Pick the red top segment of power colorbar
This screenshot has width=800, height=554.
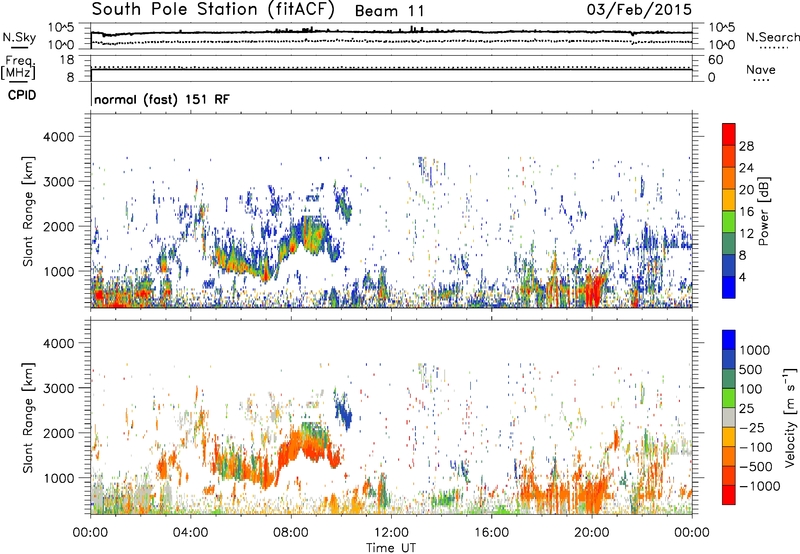729,134
